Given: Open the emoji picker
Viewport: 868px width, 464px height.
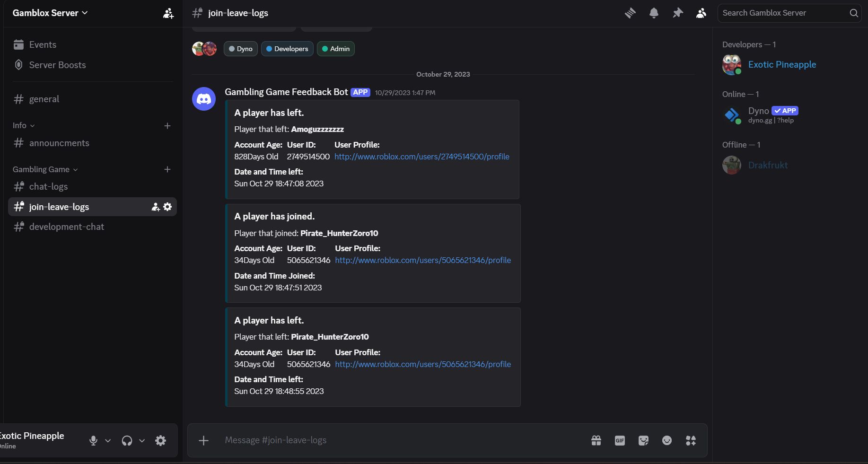Looking at the screenshot, I should [x=667, y=440].
